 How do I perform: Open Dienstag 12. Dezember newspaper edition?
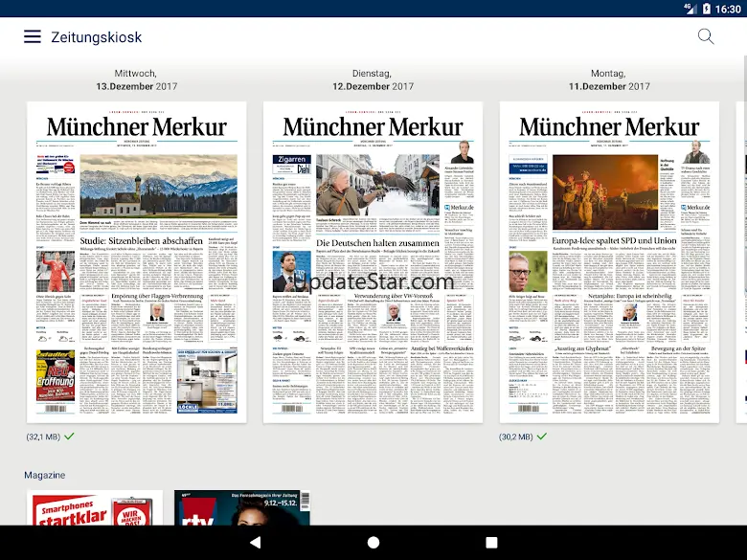373,262
